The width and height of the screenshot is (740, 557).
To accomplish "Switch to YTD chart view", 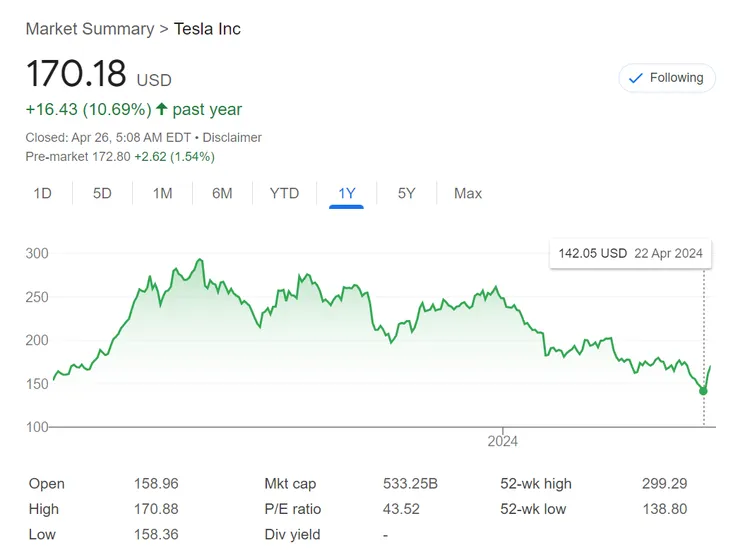I will coord(284,193).
